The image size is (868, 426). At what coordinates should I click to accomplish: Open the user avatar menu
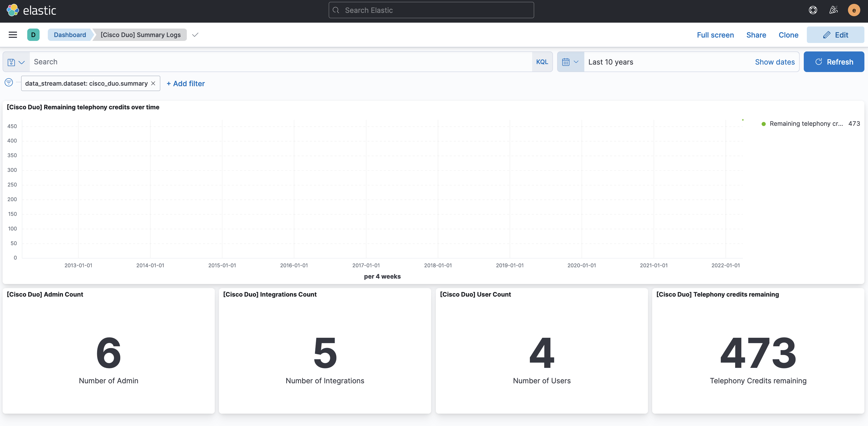point(854,11)
